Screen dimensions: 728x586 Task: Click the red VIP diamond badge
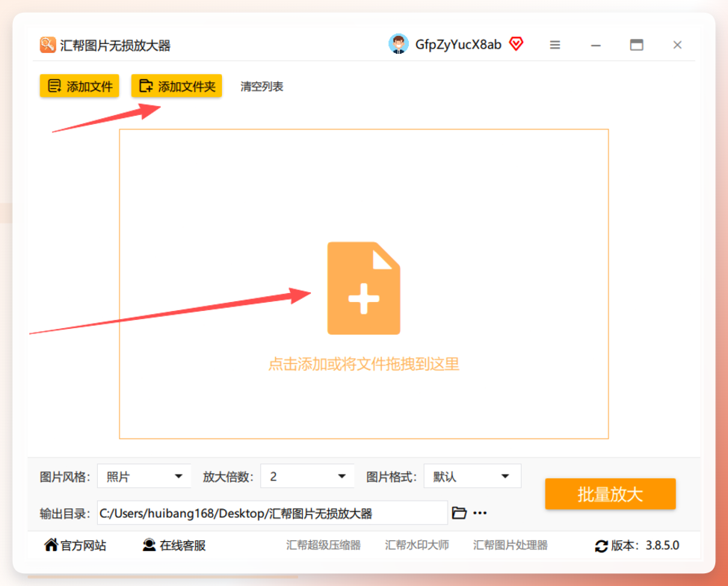pyautogui.click(x=516, y=43)
